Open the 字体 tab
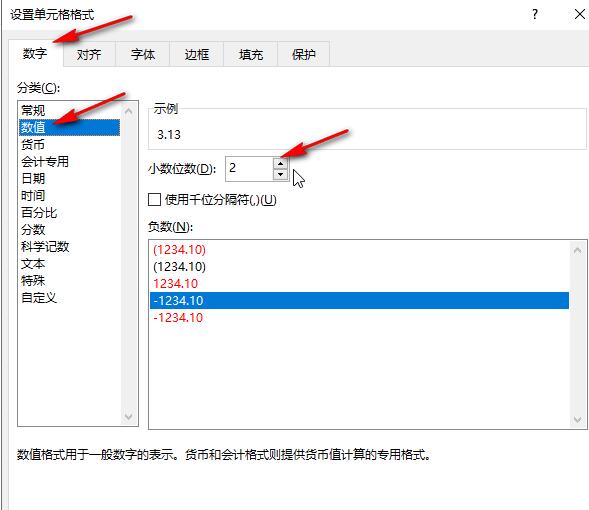This screenshot has height=510, width=589. coord(143,54)
